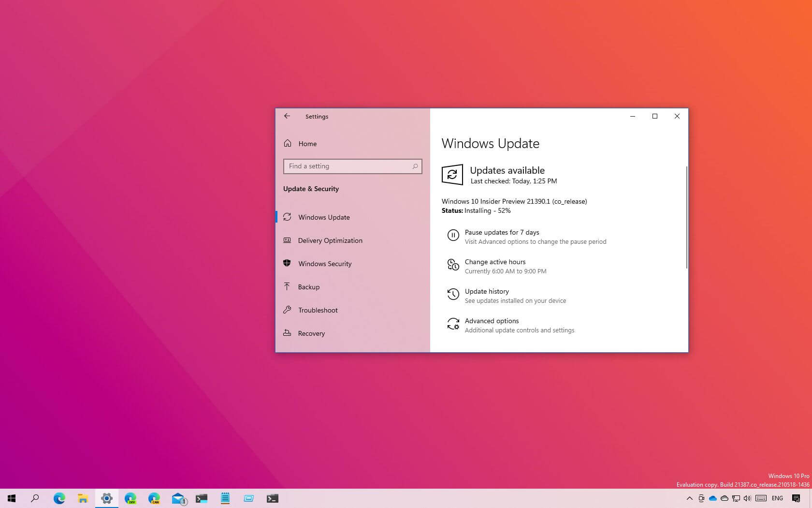Open Change active hours

[494, 262]
